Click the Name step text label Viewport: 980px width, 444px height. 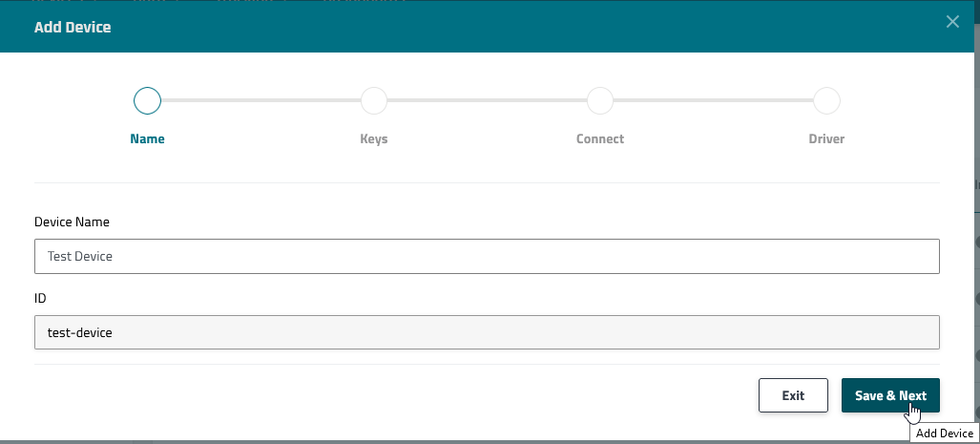(x=147, y=138)
